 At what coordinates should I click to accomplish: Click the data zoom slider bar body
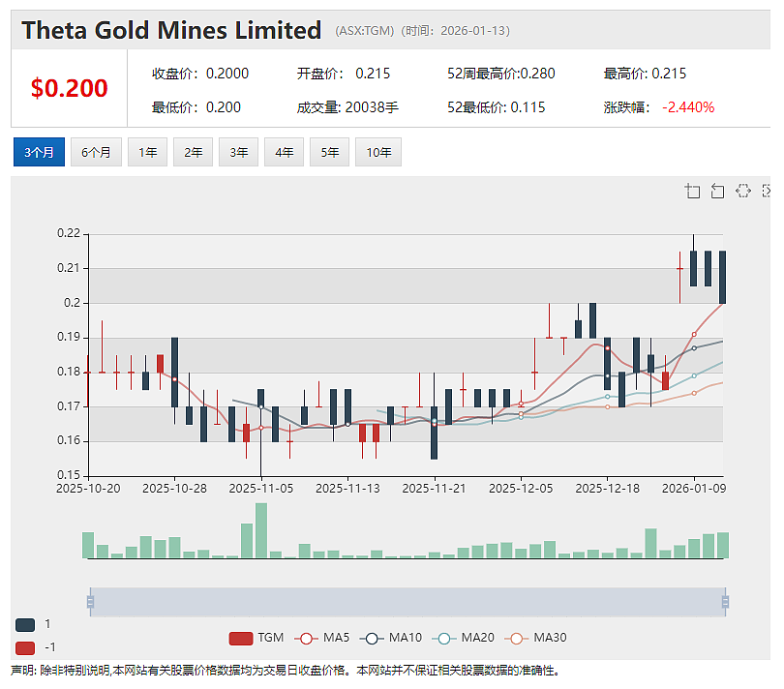(408, 602)
